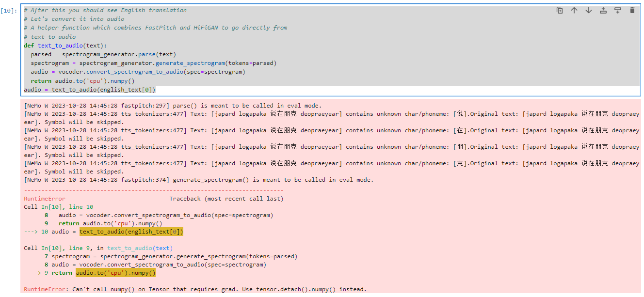Screen dimensions: 644x297
Task: Click highlighted audio.to('cpu').numpy() in traceback
Action: [x=116, y=273]
